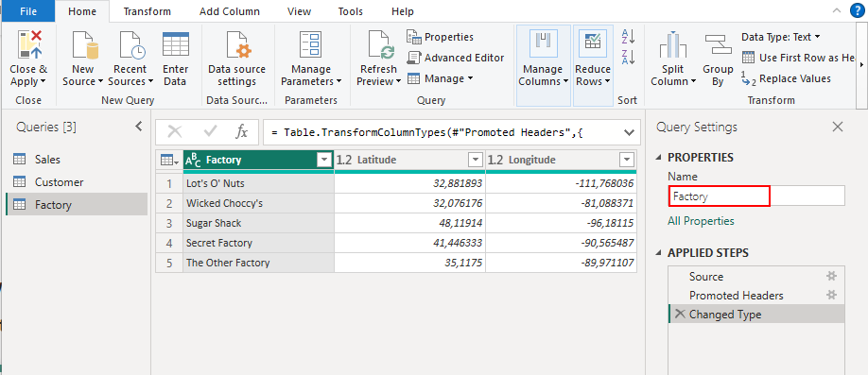Open Source step settings gear
This screenshot has height=375, width=868.
click(x=831, y=277)
